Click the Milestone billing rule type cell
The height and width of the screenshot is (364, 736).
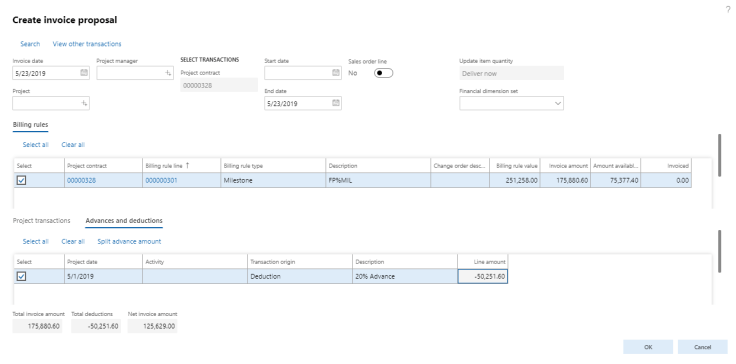273,180
